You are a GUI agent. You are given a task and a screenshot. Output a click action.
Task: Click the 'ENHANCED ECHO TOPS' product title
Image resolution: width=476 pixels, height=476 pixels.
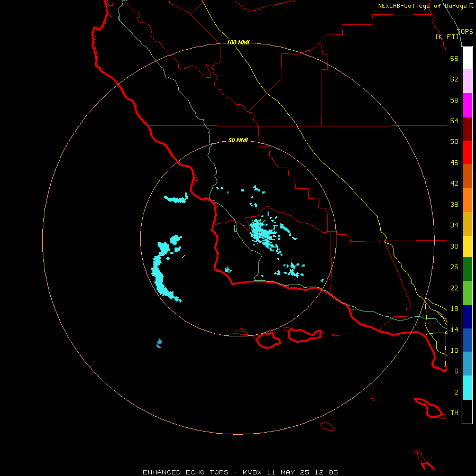[x=186, y=472]
